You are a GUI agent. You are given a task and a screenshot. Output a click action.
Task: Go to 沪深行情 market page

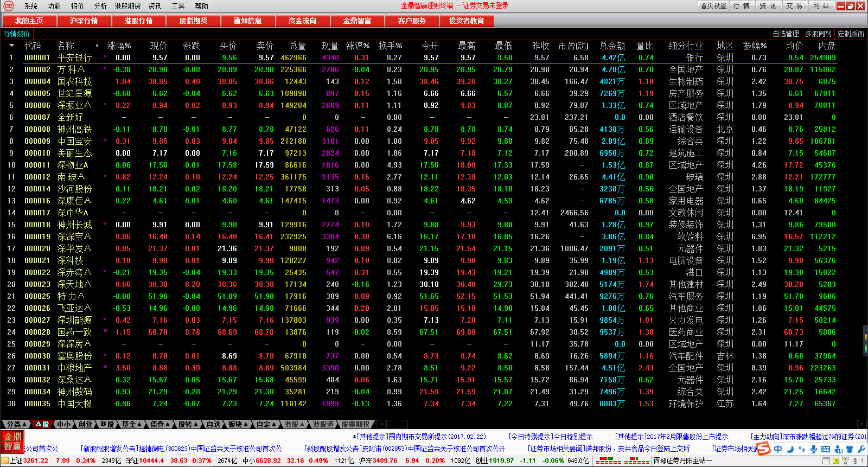click(84, 21)
